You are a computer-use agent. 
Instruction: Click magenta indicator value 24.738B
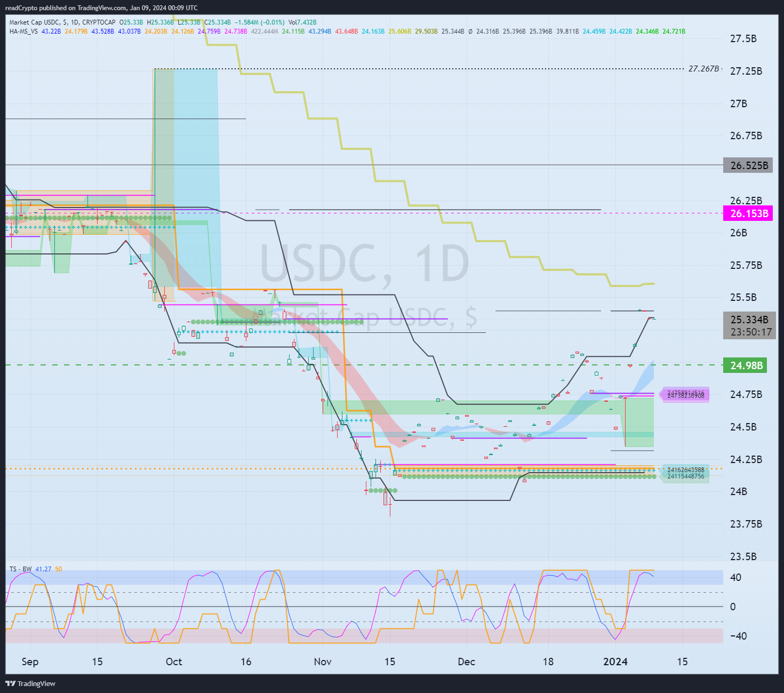(236, 31)
